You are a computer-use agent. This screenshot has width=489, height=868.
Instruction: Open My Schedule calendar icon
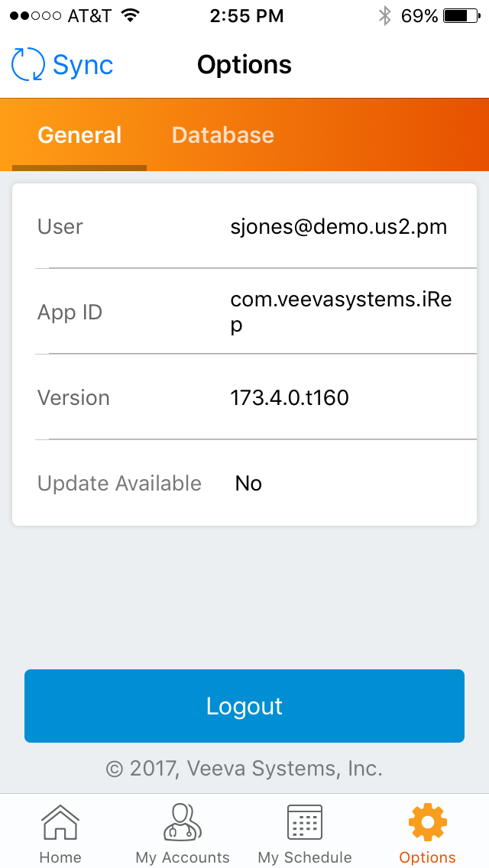pyautogui.click(x=305, y=823)
